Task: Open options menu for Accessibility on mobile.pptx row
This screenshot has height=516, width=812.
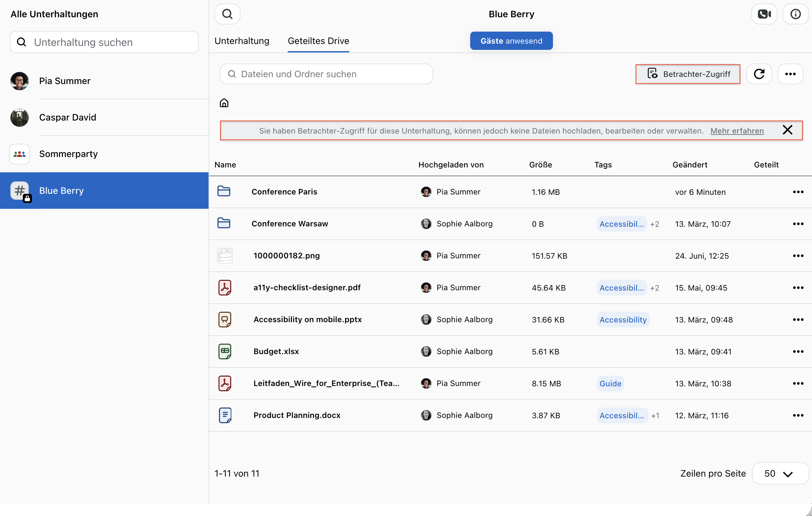Action: [x=798, y=320]
